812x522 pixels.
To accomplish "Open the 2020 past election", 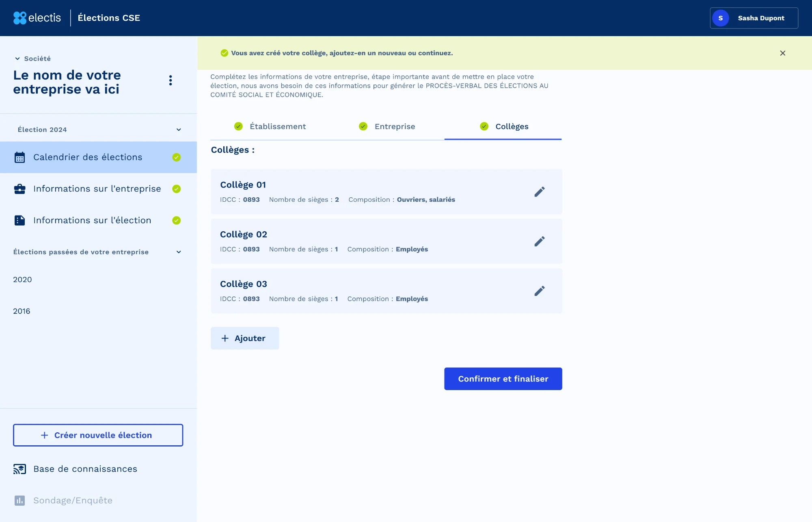I will tap(22, 280).
